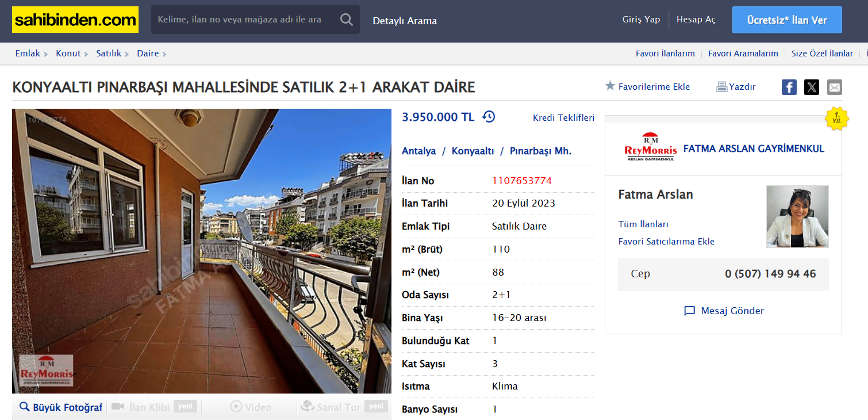Click the seller's profile photo
Image resolution: width=868 pixels, height=420 pixels.
[x=797, y=216]
